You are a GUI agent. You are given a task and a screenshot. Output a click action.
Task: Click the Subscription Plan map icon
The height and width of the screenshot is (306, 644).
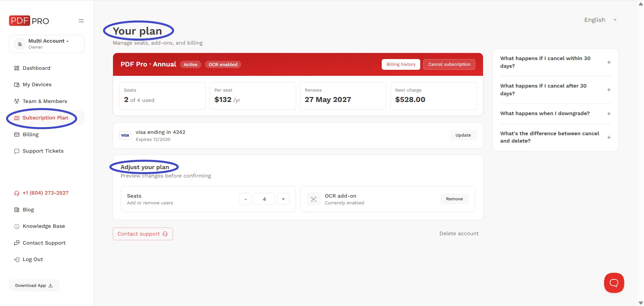tap(17, 118)
